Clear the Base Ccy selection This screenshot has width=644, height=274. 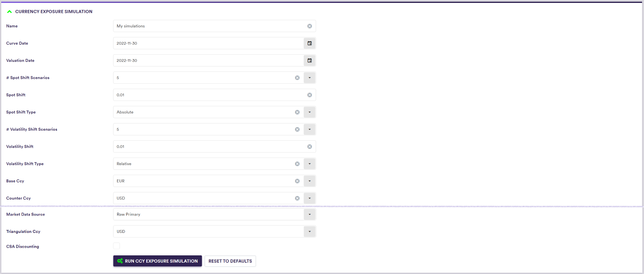pos(297,181)
